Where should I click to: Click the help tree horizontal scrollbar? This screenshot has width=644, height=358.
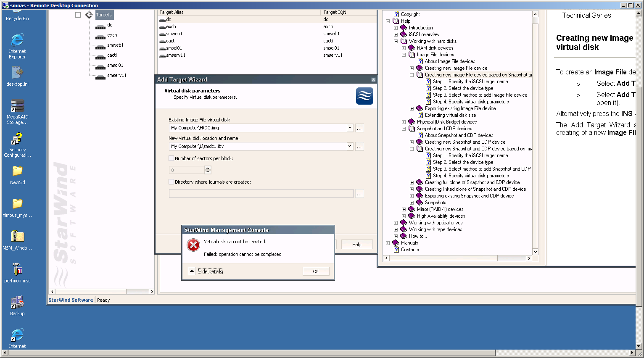point(443,258)
